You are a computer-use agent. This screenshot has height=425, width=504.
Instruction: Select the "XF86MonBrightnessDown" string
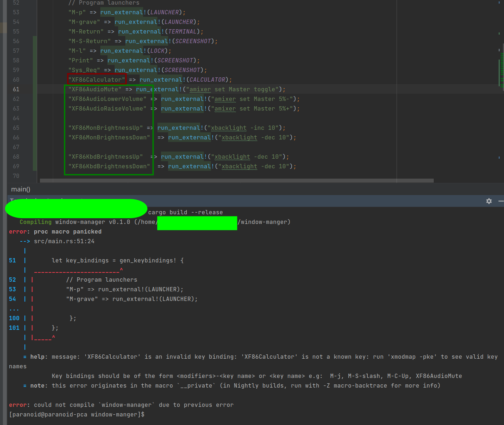[x=109, y=138]
